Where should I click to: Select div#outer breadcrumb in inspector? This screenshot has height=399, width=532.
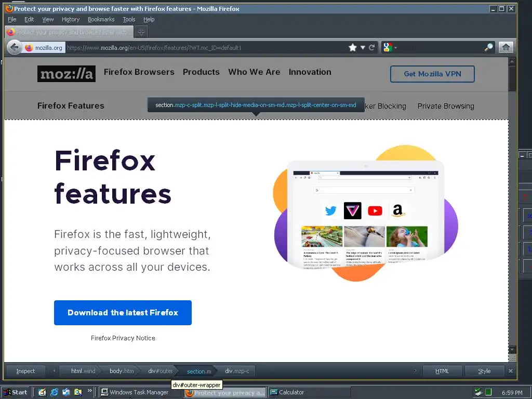click(x=160, y=371)
